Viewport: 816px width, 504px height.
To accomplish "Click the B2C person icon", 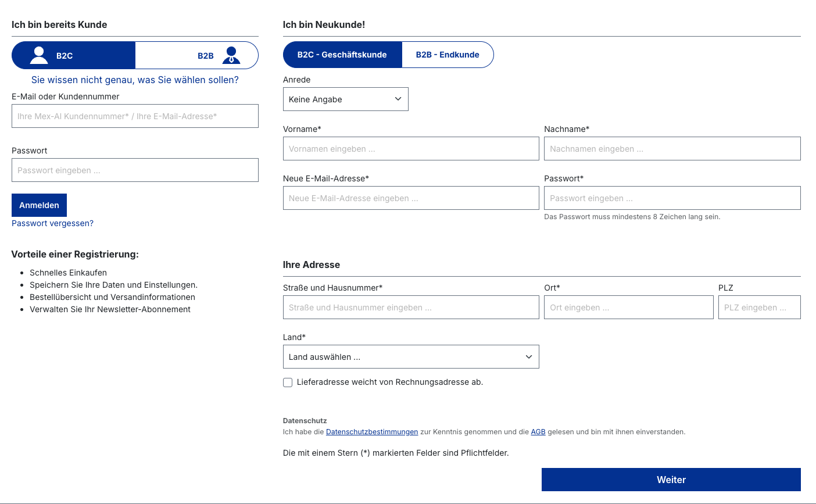I will [39, 55].
